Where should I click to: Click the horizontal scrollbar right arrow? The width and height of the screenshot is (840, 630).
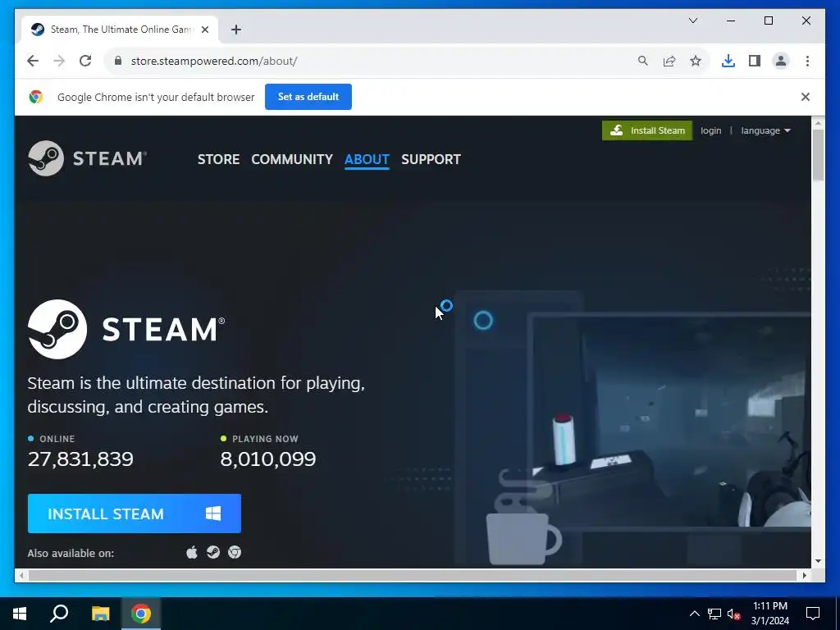(804, 575)
